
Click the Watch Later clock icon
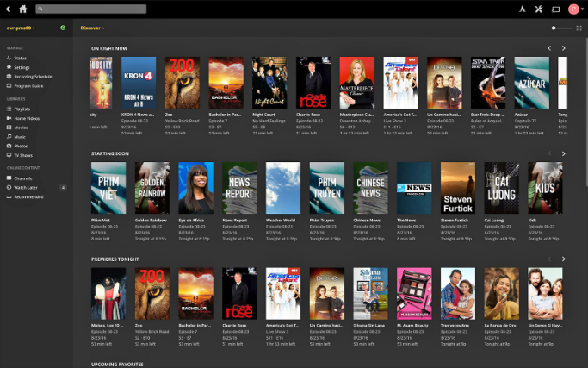(x=9, y=187)
